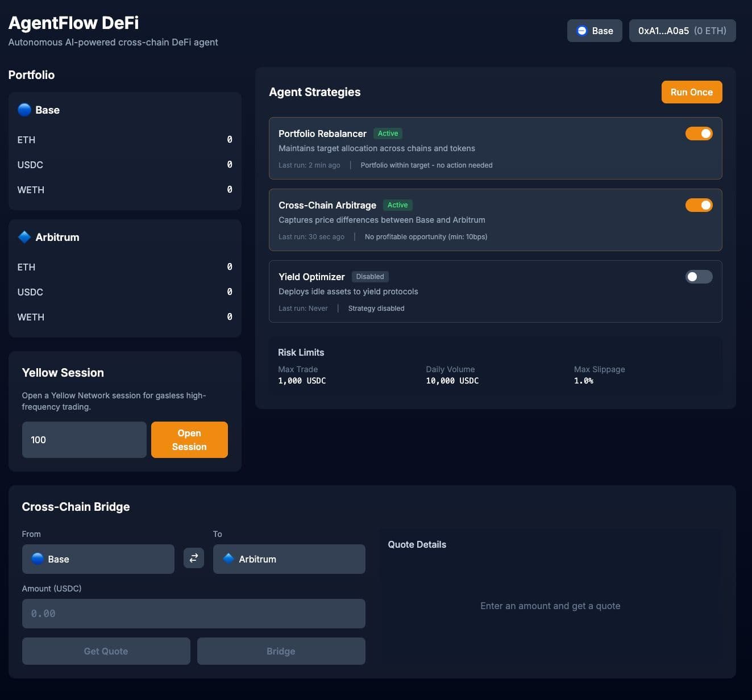
Task: Click the Get Quote button
Action: (106, 651)
